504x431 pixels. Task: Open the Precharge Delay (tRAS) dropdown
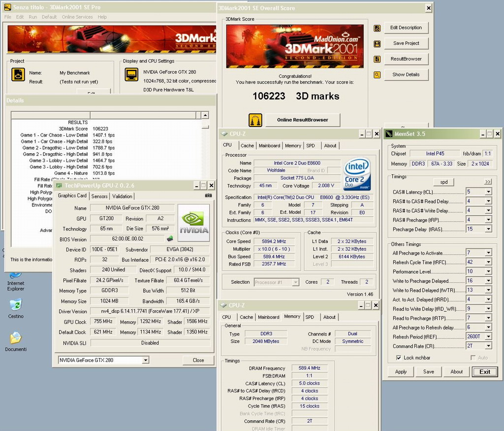(x=488, y=230)
